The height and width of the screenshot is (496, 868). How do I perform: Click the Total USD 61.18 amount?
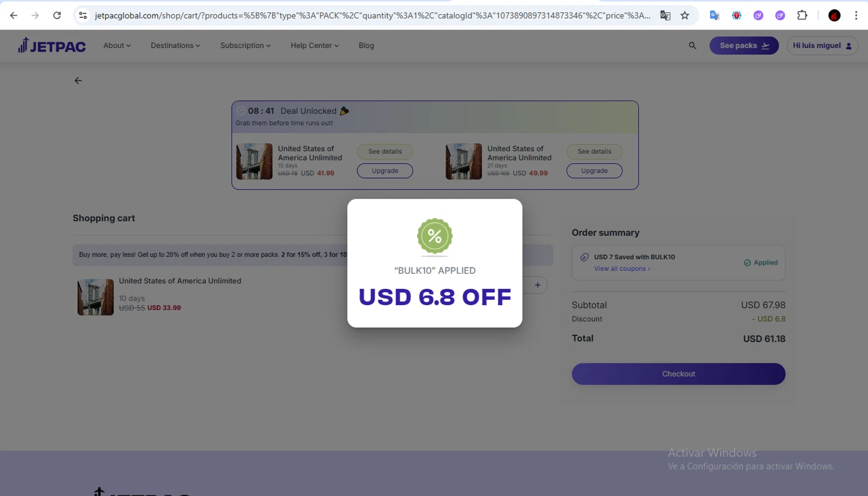pyautogui.click(x=764, y=339)
